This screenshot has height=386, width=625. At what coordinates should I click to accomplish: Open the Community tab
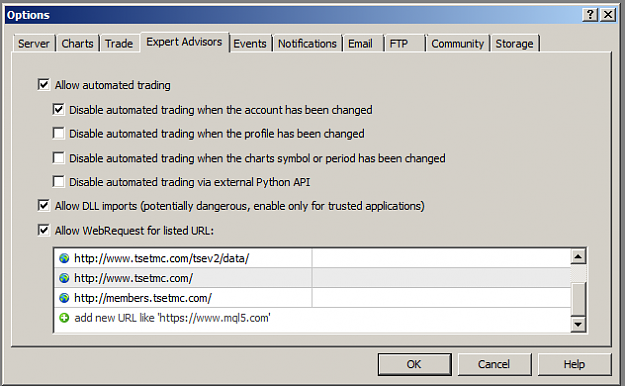coord(458,43)
